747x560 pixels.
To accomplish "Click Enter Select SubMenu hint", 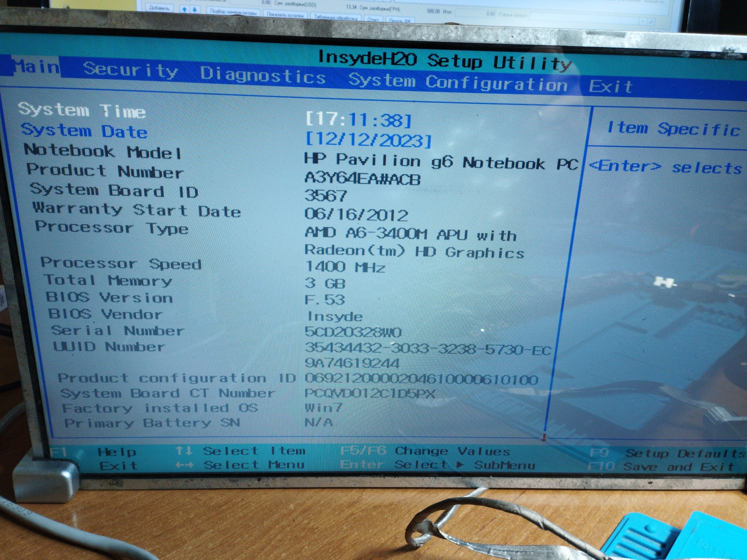I will [x=438, y=465].
